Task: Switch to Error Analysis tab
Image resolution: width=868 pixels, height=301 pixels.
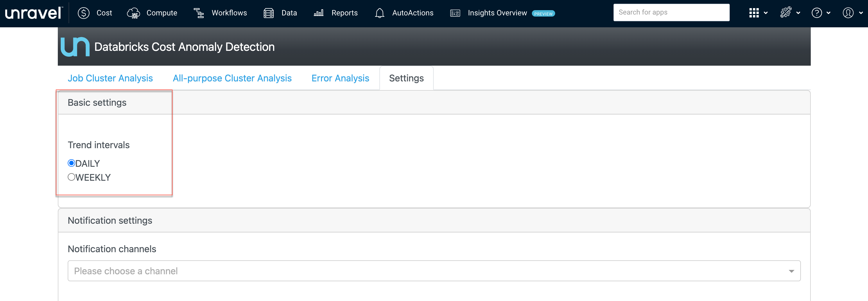Action: [x=340, y=78]
